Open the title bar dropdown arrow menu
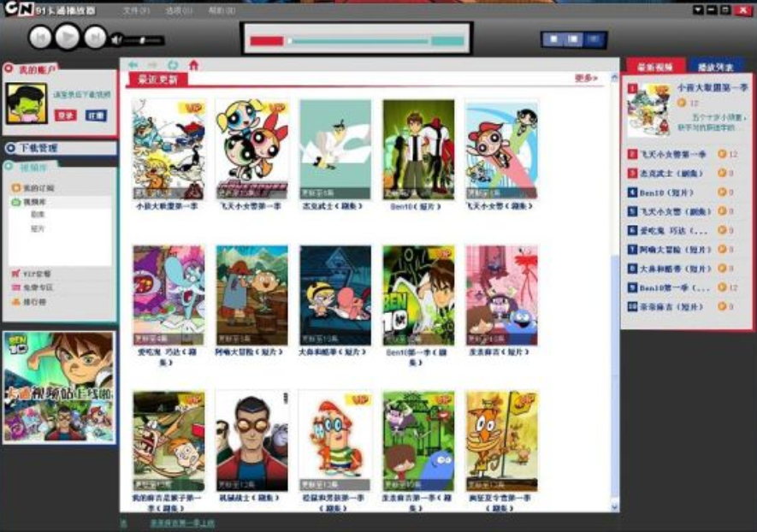 698,9
